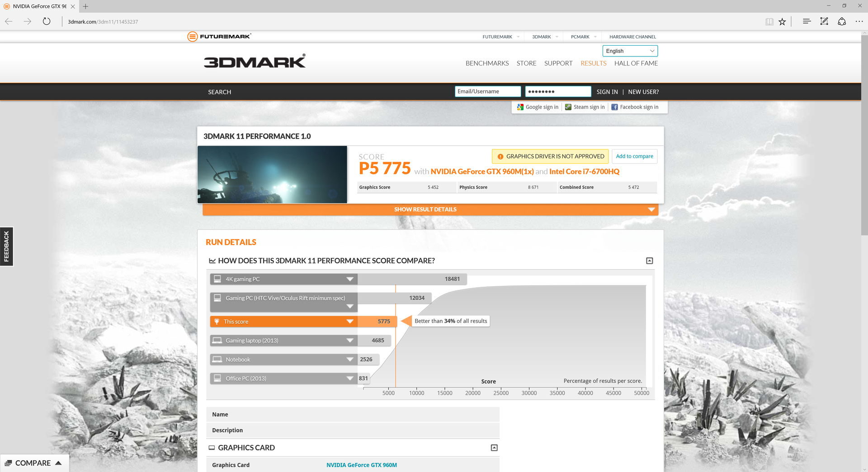
Task: Refresh the current page
Action: (x=47, y=21)
